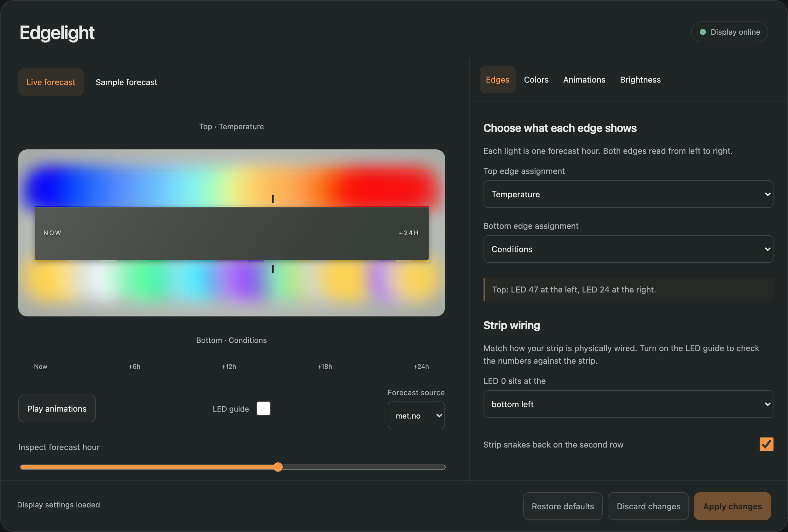Open the Brightness settings tab
The width and height of the screenshot is (788, 532).
[x=640, y=80]
